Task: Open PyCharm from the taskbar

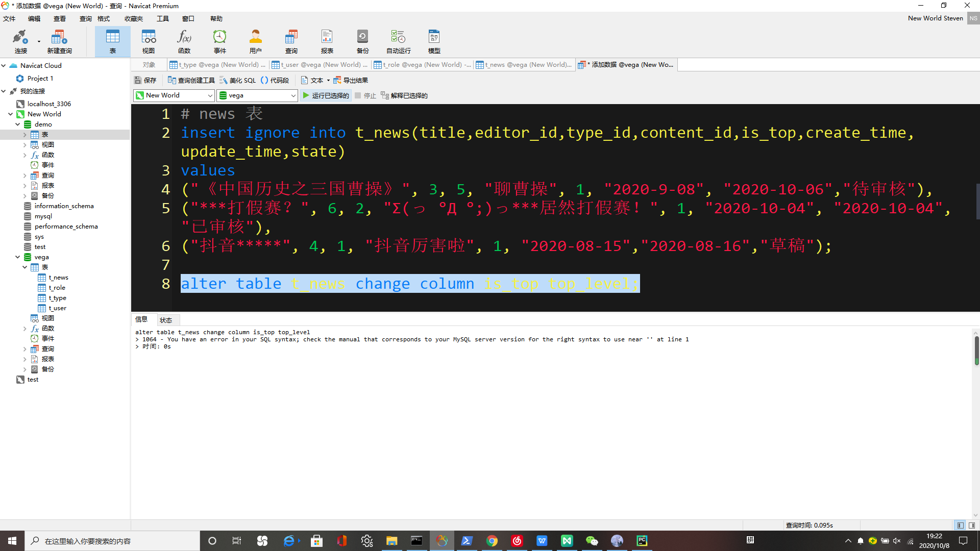Action: point(642,541)
